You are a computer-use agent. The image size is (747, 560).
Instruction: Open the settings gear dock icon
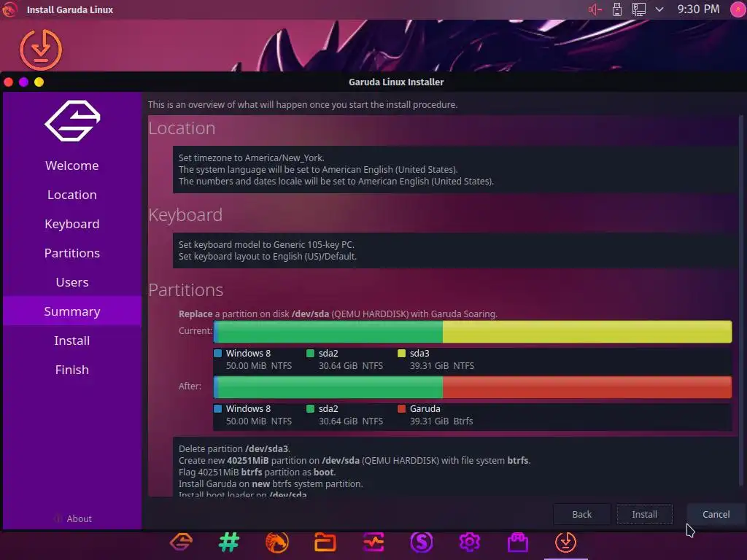[470, 542]
